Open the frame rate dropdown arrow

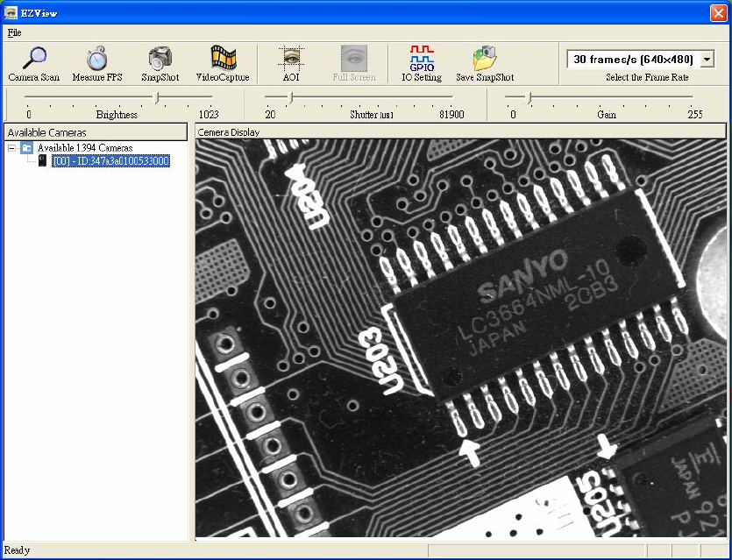click(707, 60)
